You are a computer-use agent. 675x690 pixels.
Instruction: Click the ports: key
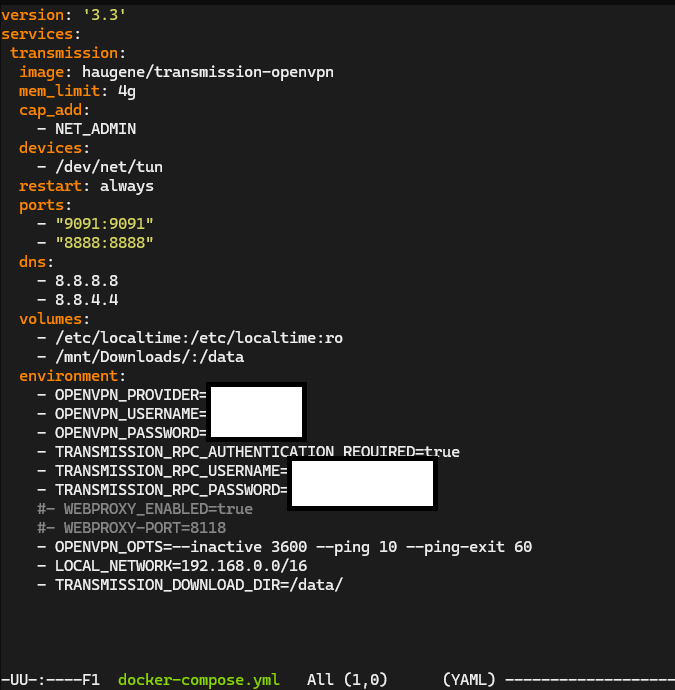click(45, 205)
